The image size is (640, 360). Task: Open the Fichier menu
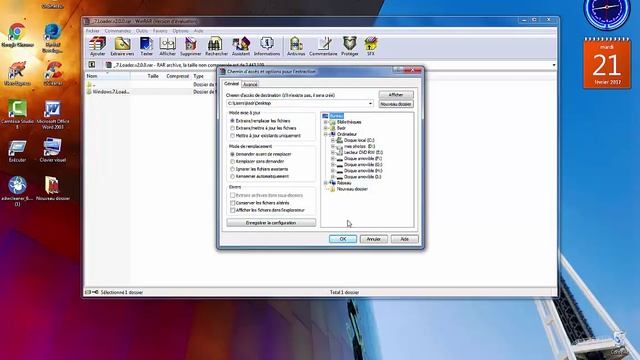(x=93, y=31)
